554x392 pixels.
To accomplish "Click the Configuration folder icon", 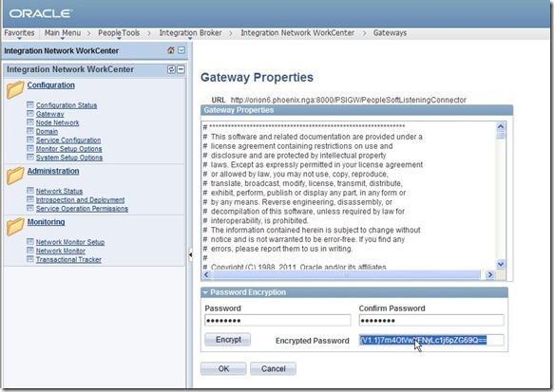I will (x=15, y=89).
